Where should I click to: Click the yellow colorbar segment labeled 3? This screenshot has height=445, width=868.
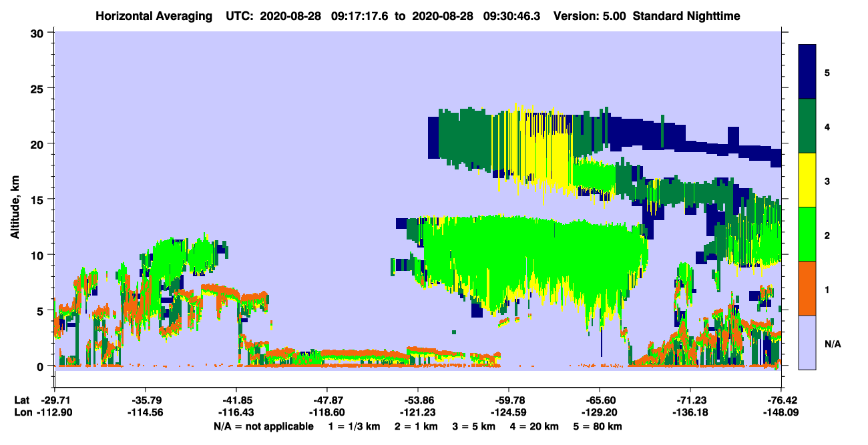(x=807, y=180)
